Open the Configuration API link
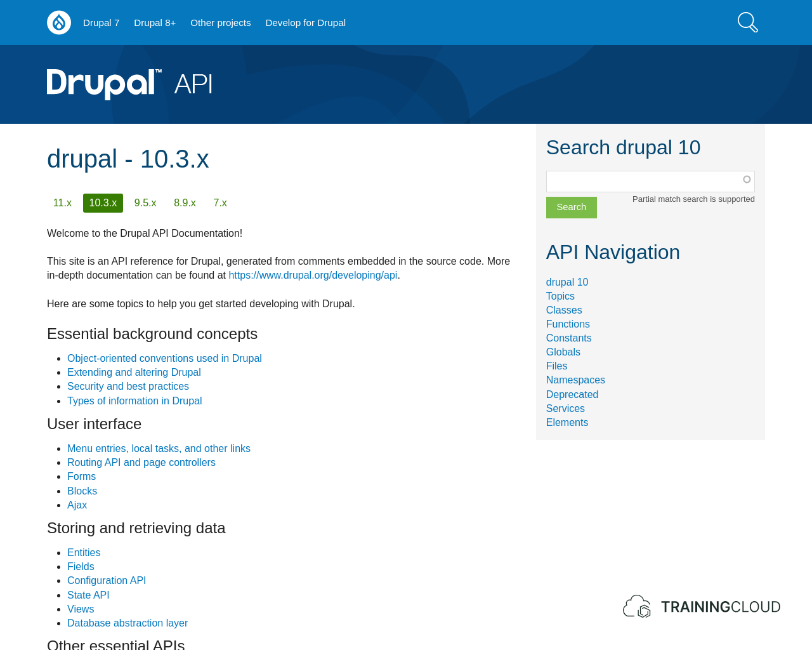 click(107, 581)
